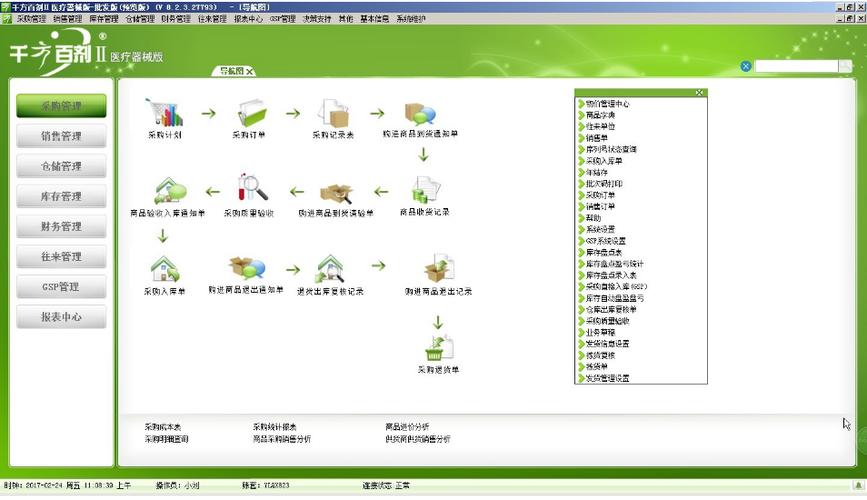
Task: Open 决策支持 menu
Action: click(x=317, y=19)
